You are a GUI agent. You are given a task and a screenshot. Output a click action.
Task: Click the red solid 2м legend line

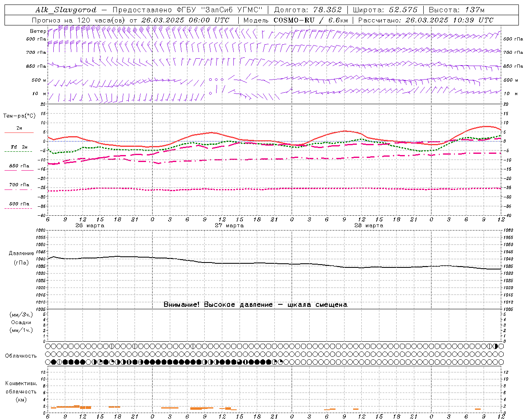click(x=19, y=133)
